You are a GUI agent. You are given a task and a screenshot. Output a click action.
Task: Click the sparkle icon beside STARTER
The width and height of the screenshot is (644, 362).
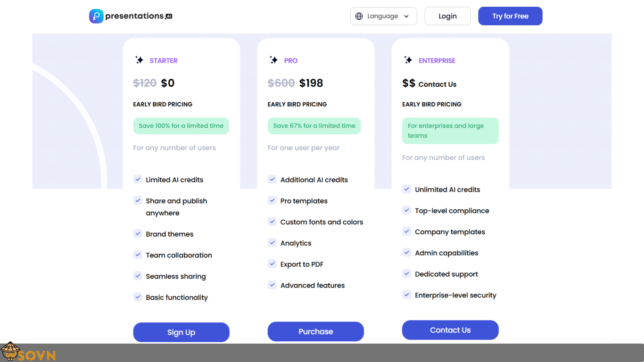(x=139, y=60)
